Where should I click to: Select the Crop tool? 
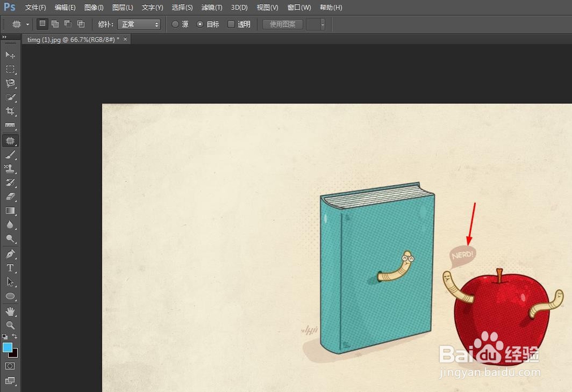[10, 111]
